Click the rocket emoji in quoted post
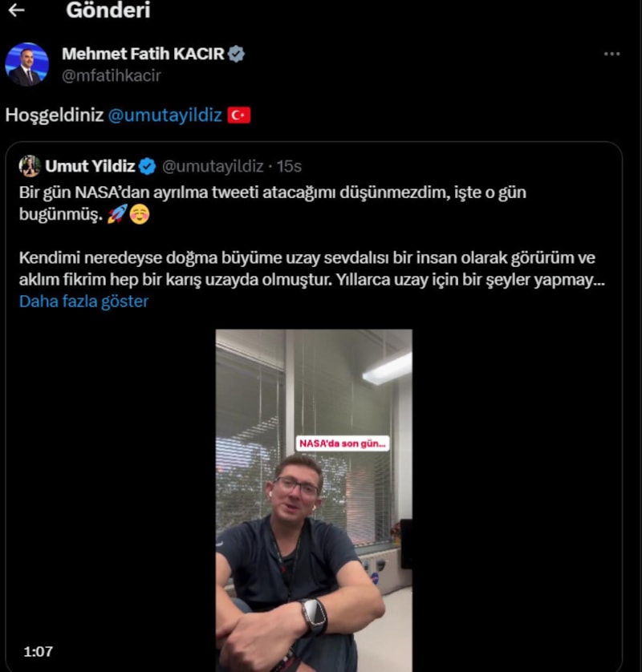This screenshot has height=672, width=642. [116, 215]
